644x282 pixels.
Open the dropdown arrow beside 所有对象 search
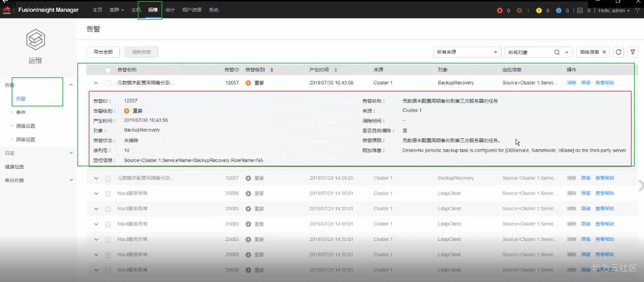[567, 52]
